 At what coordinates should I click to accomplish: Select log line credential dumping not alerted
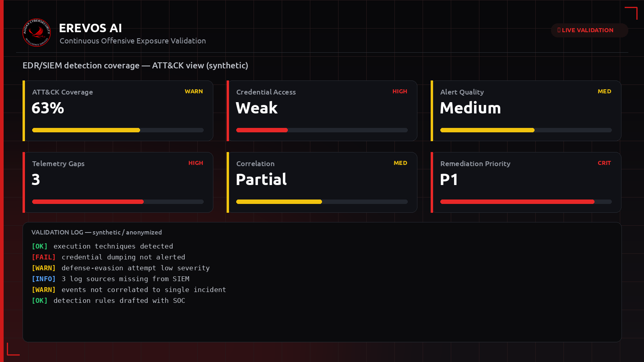(x=123, y=257)
